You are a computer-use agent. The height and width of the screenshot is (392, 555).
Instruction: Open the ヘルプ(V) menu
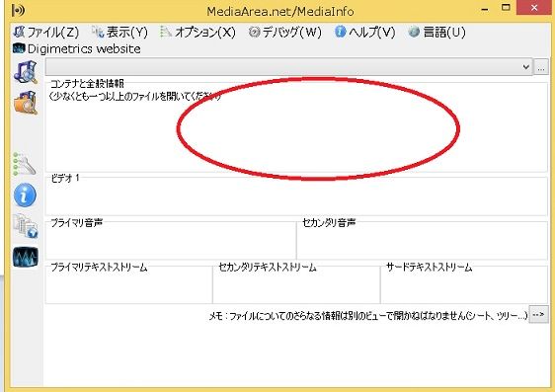[365, 33]
